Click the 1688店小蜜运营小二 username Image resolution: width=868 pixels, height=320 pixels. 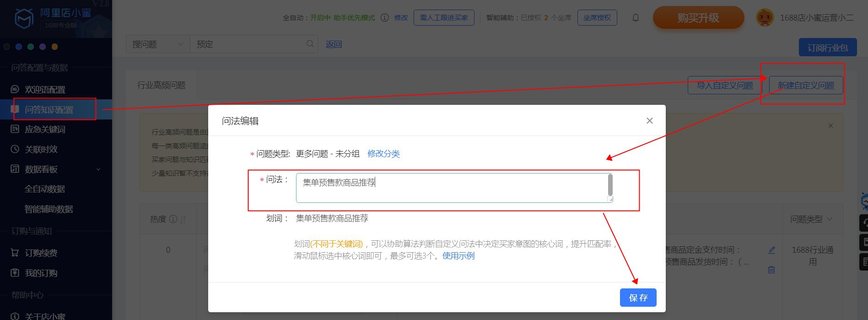tap(817, 18)
